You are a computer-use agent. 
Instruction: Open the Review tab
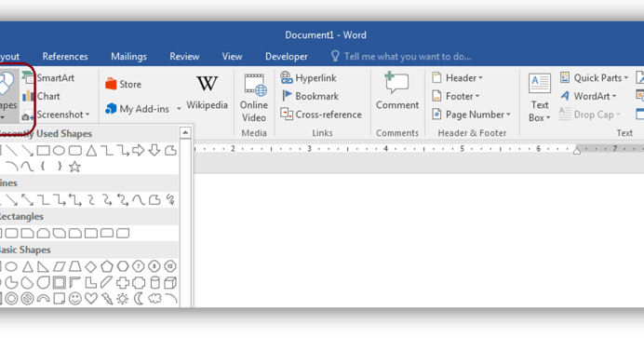click(184, 56)
